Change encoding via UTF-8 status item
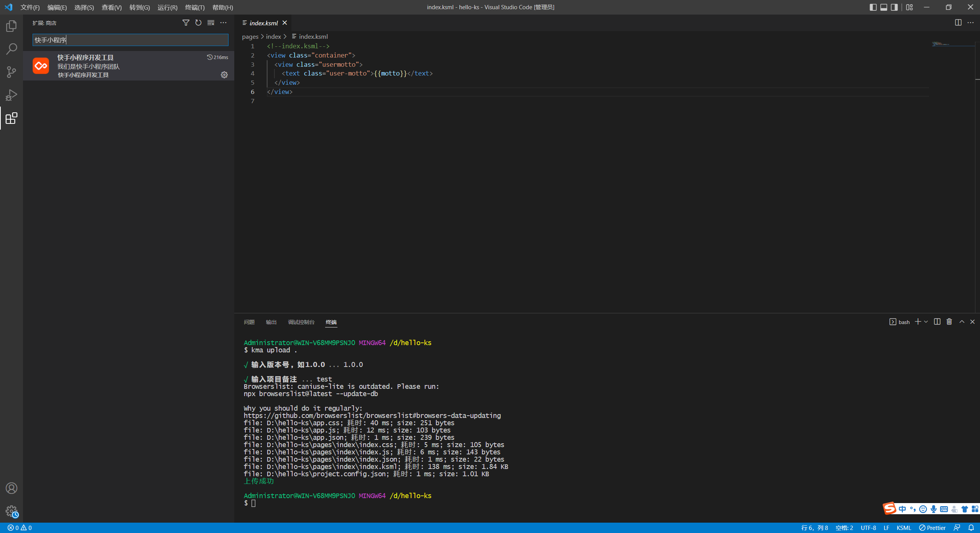Viewport: 980px width, 533px height. coord(868,528)
